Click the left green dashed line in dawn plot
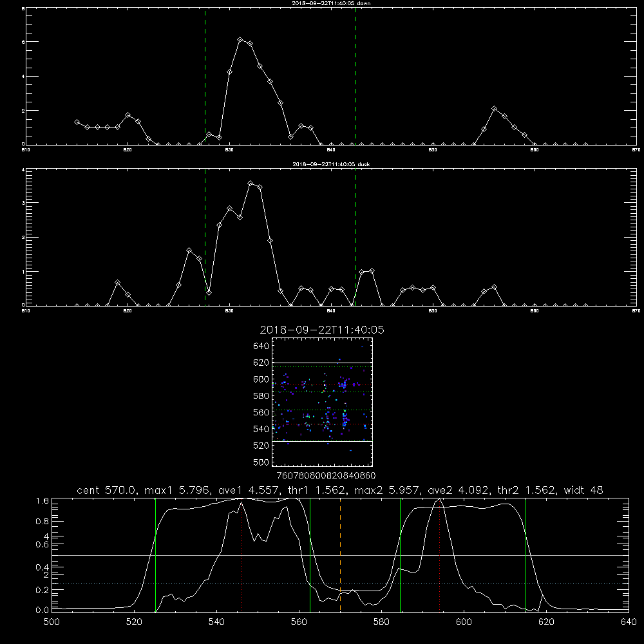The height and width of the screenshot is (644, 644). pos(205,77)
